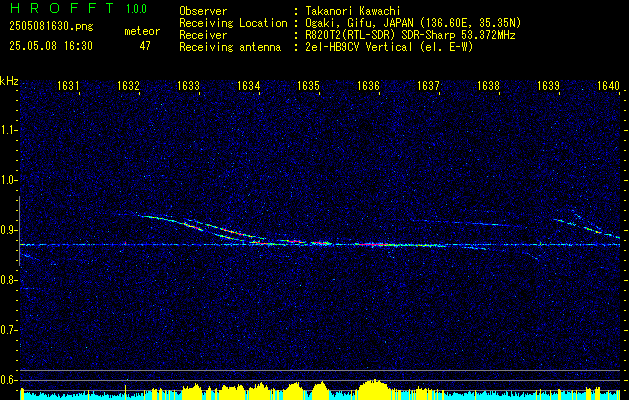
Task: Click the 1638 time axis label
Action: coord(489,85)
